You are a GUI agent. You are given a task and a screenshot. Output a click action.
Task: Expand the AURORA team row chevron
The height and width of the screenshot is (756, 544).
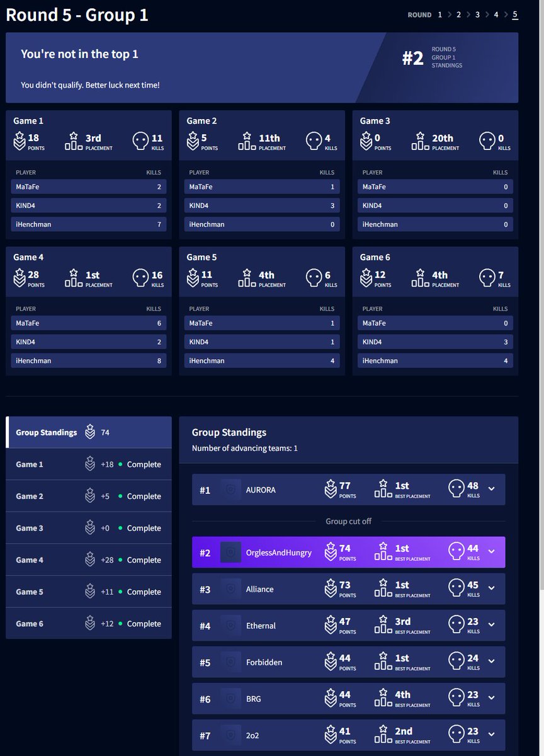[492, 489]
